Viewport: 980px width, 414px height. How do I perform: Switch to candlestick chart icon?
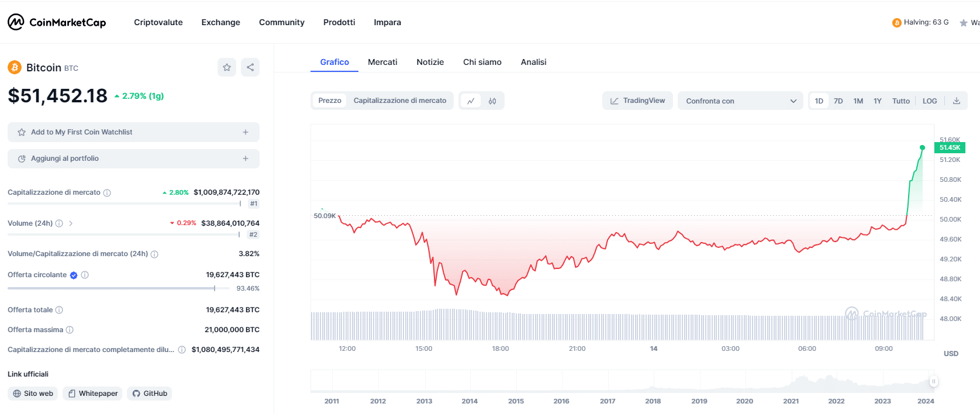[x=492, y=101]
